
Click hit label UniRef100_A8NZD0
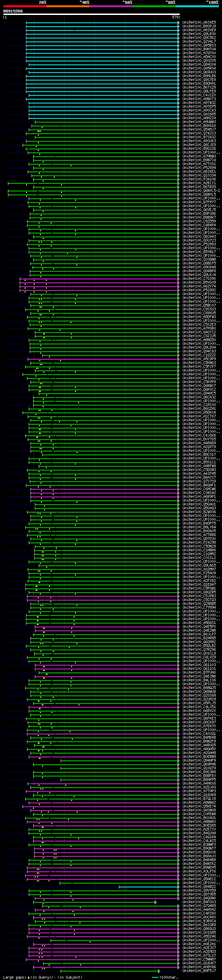pos(199,340)
